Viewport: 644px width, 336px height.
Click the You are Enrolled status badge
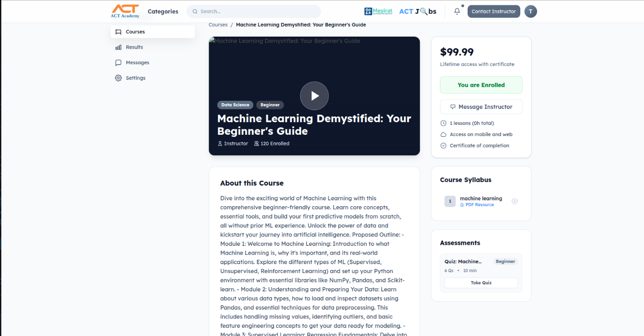tap(481, 85)
